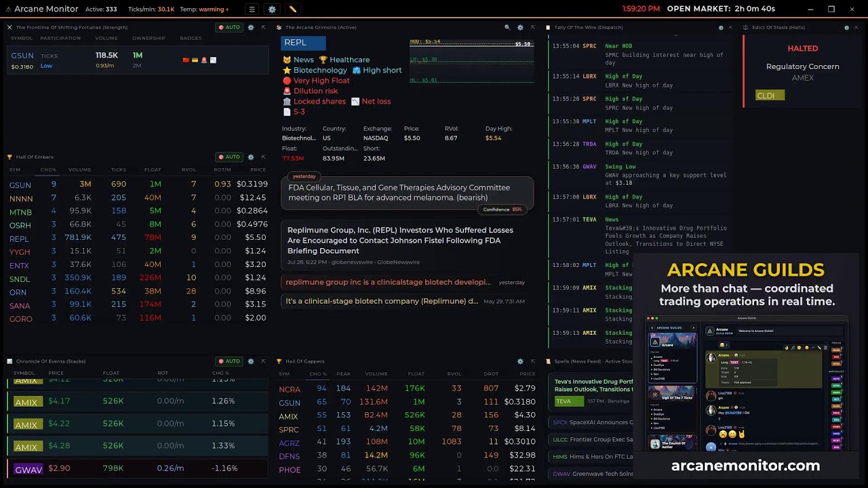Toggle AUTO in Frontline Strength panel
The image size is (868, 488).
(x=229, y=27)
